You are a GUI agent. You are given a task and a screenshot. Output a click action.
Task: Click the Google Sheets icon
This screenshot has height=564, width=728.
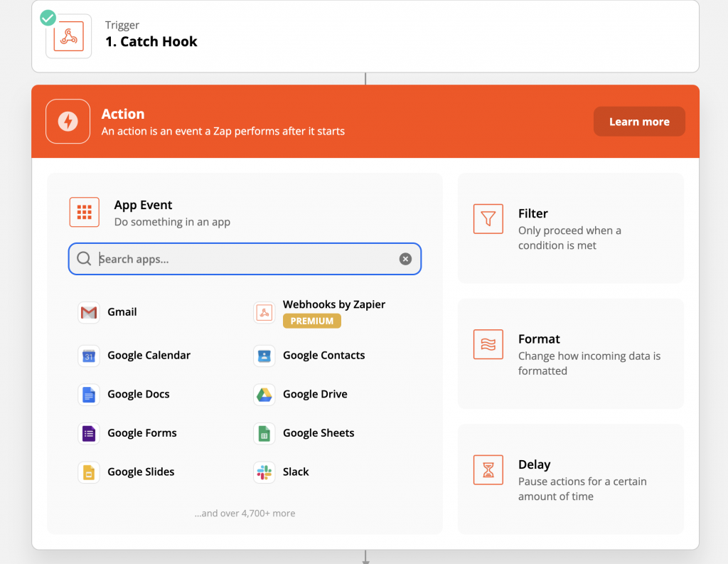[x=264, y=433]
